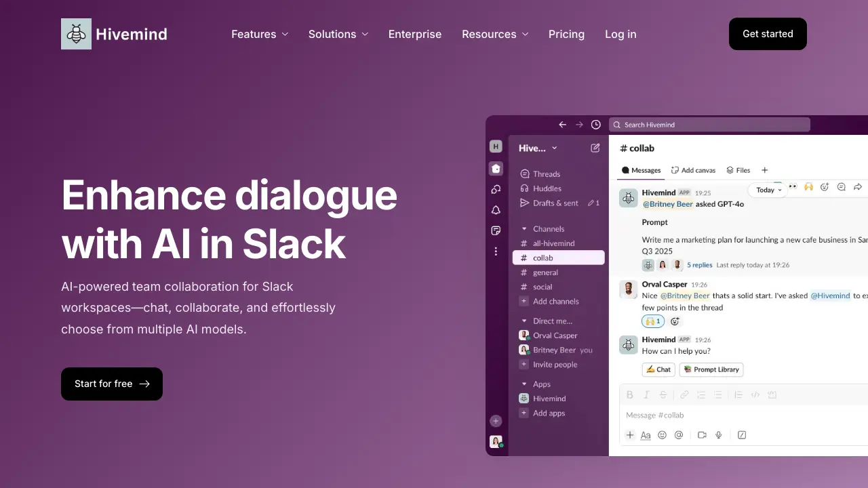The height and width of the screenshot is (488, 868).
Task: Click the Start for free button
Action: [112, 384]
